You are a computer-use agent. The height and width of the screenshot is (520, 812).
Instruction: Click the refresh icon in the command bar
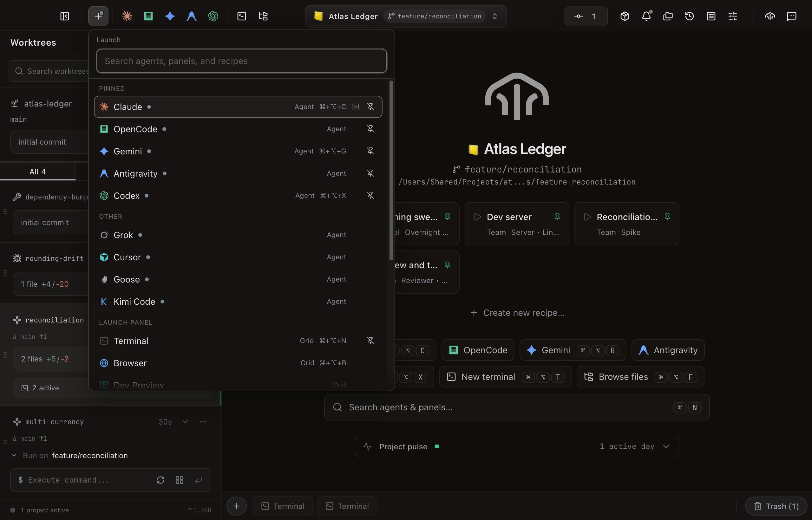point(160,480)
